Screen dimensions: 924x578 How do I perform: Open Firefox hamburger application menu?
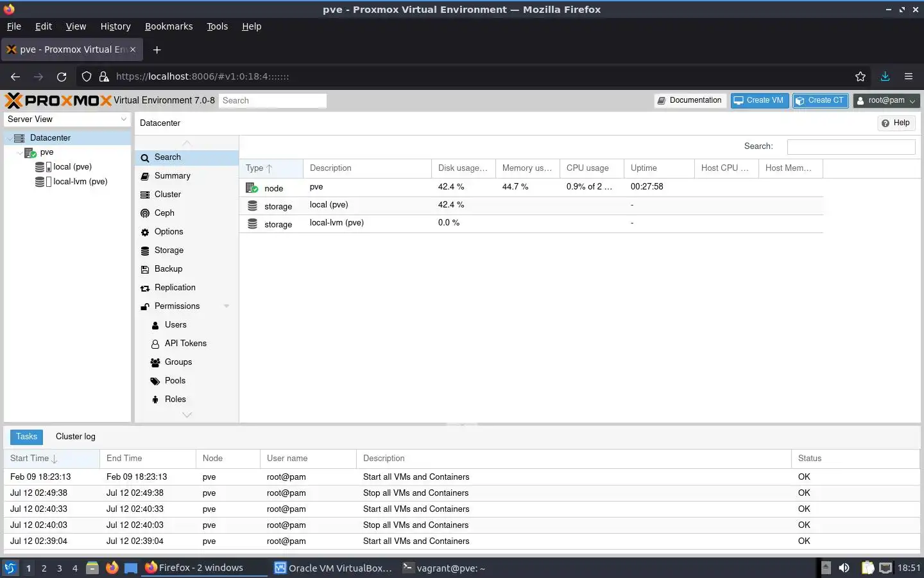click(909, 76)
